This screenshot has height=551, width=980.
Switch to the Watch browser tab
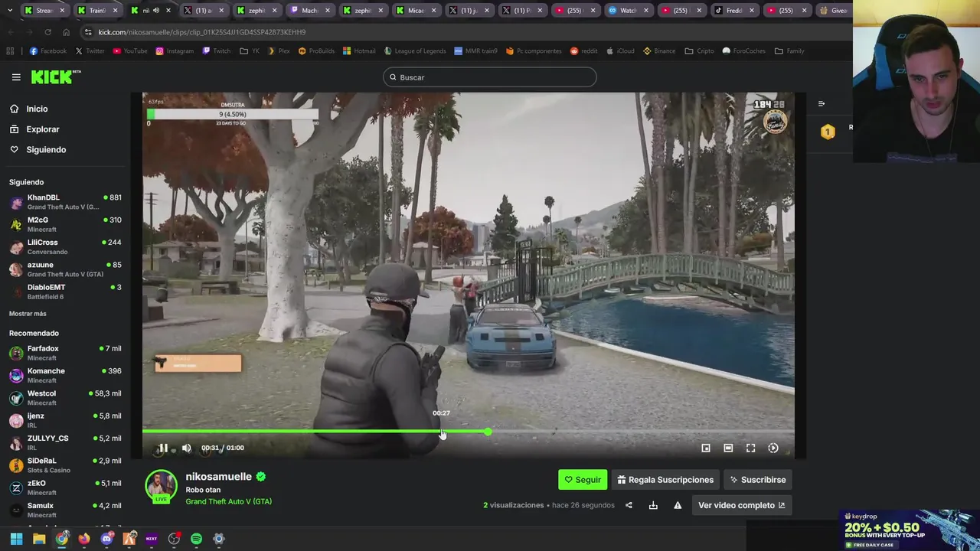pyautogui.click(x=627, y=11)
